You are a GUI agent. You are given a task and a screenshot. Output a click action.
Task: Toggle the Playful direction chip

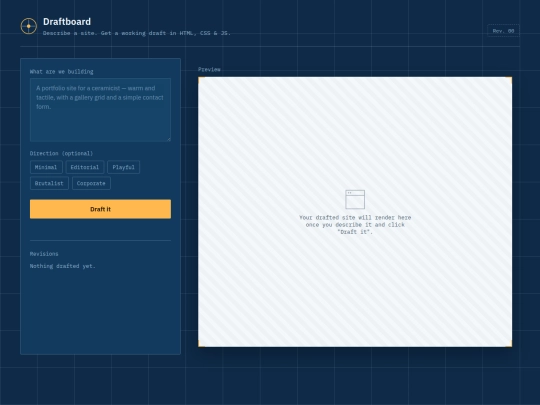pyautogui.click(x=124, y=167)
